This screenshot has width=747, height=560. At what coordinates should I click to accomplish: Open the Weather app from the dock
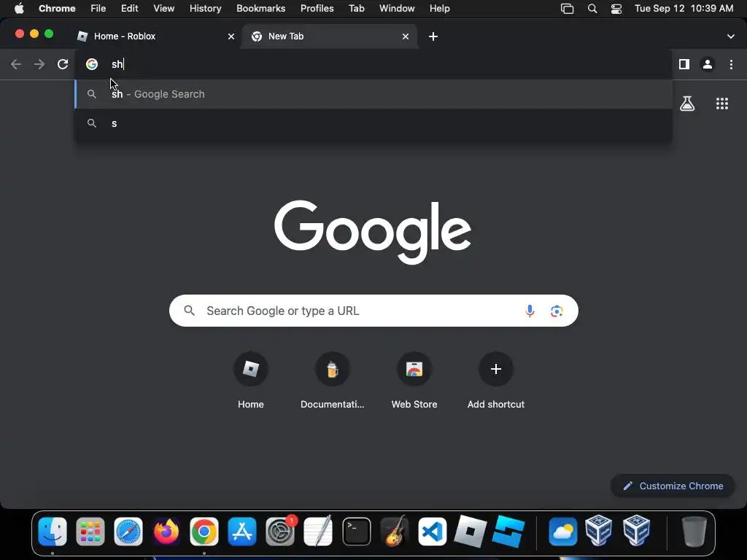(562, 532)
